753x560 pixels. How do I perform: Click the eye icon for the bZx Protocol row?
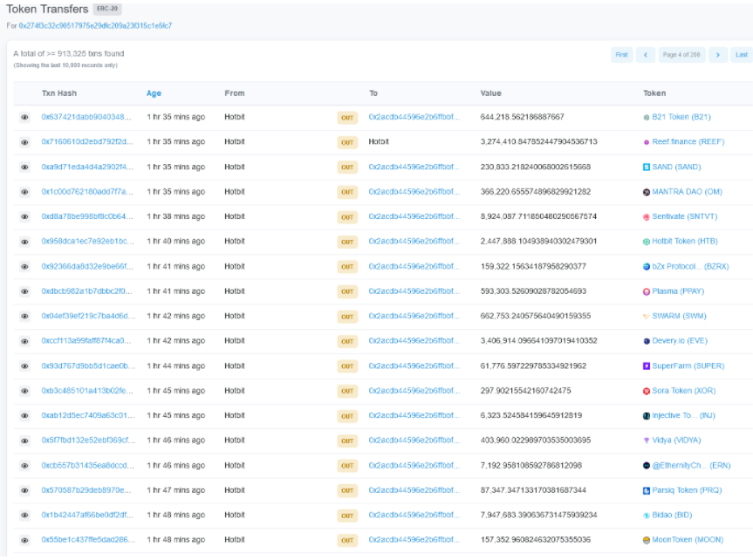coord(24,267)
